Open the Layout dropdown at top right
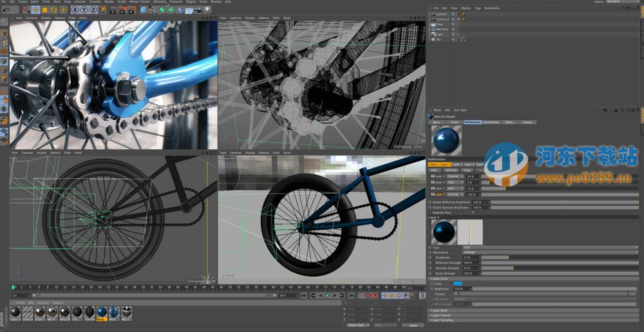Image resolution: width=644 pixels, height=332 pixels. pos(623,2)
